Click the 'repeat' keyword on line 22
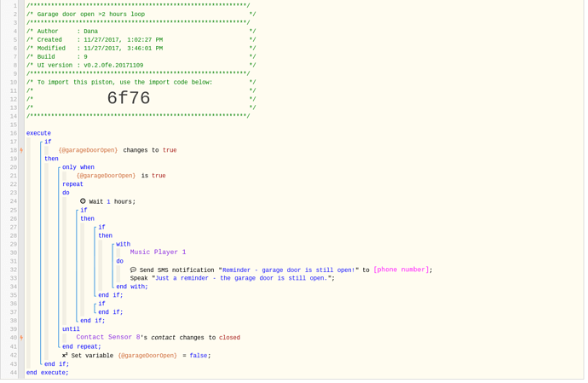 72,184
